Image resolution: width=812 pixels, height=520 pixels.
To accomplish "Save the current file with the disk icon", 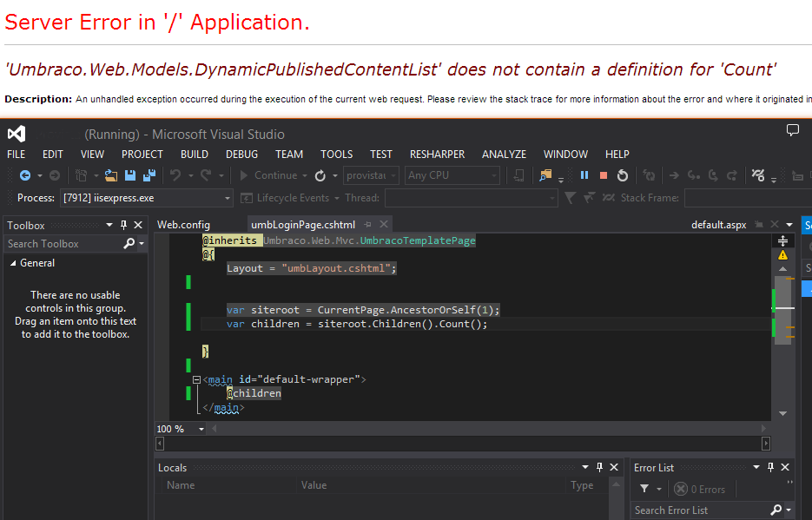I will [130, 176].
